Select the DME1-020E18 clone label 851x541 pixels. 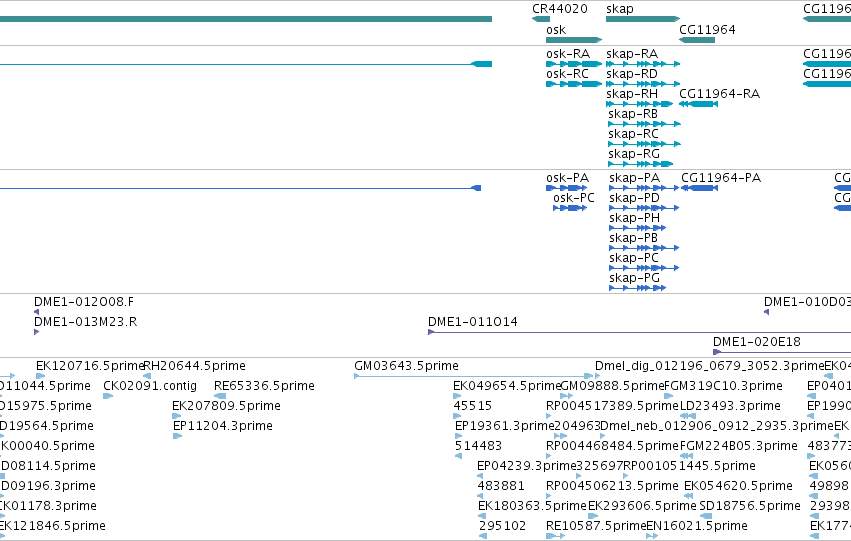[x=757, y=342]
